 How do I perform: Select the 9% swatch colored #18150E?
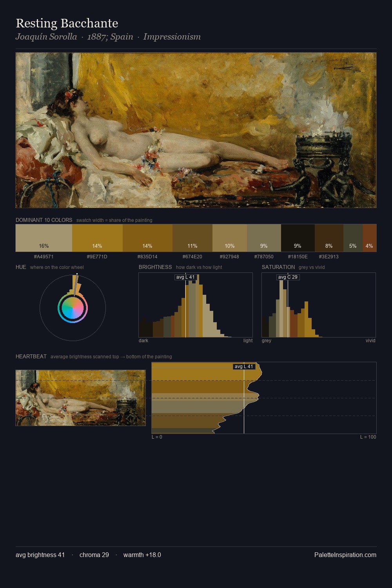(x=298, y=238)
